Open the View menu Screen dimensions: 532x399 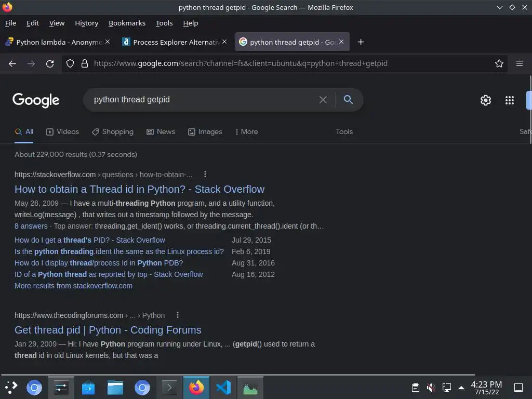(x=57, y=23)
